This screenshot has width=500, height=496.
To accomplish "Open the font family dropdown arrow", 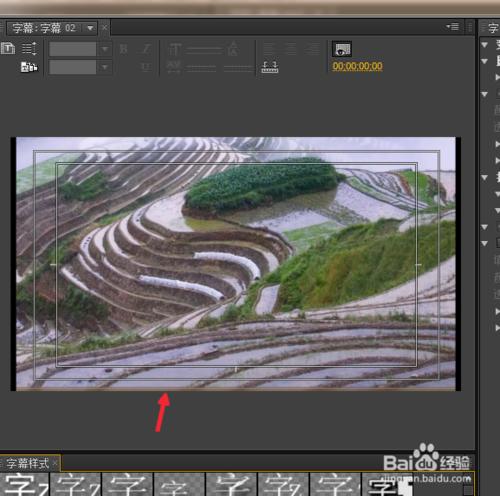I will point(105,49).
